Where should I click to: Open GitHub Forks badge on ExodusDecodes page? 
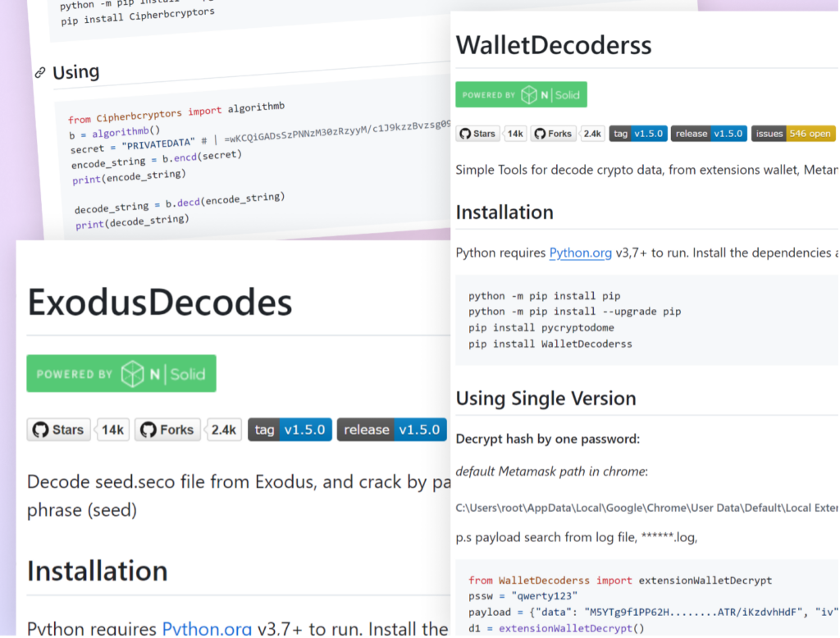[167, 430]
